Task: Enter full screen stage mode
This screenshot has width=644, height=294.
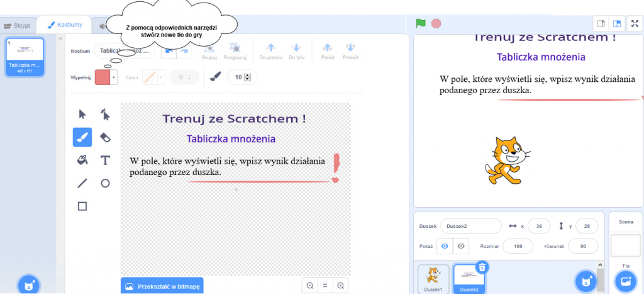Action: [x=635, y=23]
